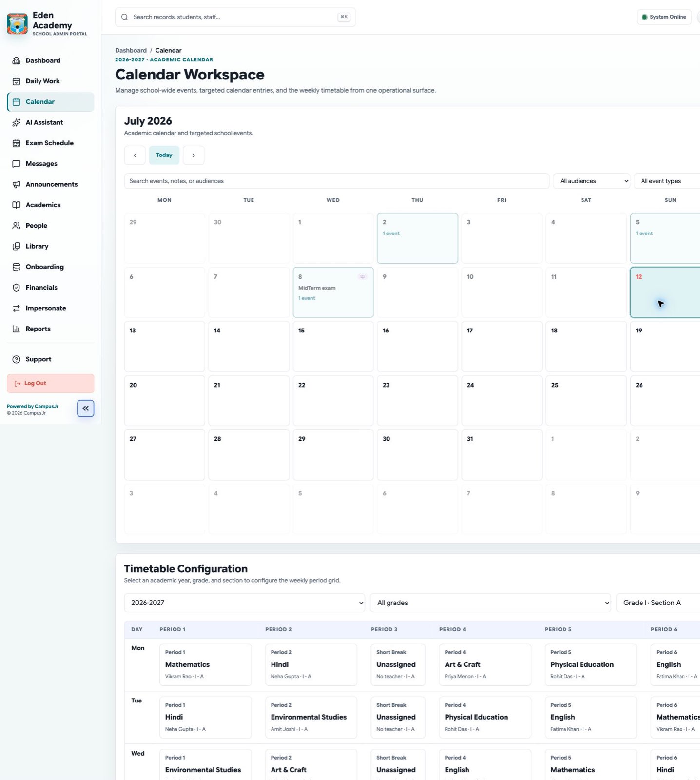The height and width of the screenshot is (780, 700).
Task: Select Monday Short Break Unassigned slot
Action: tap(398, 665)
